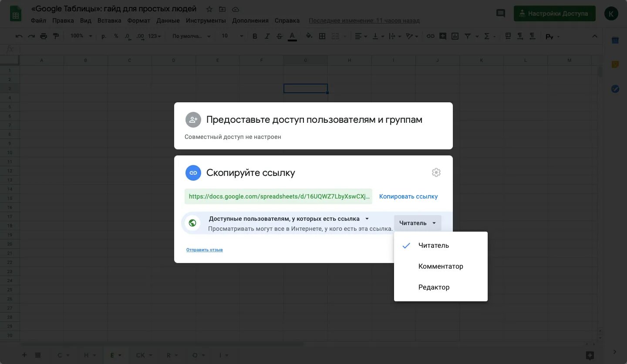The width and height of the screenshot is (627, 364).
Task: Click the cloud save status icon
Action: click(236, 9)
